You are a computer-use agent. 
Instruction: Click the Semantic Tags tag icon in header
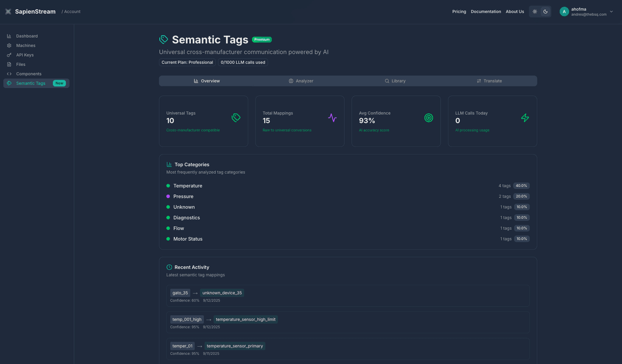(x=164, y=40)
